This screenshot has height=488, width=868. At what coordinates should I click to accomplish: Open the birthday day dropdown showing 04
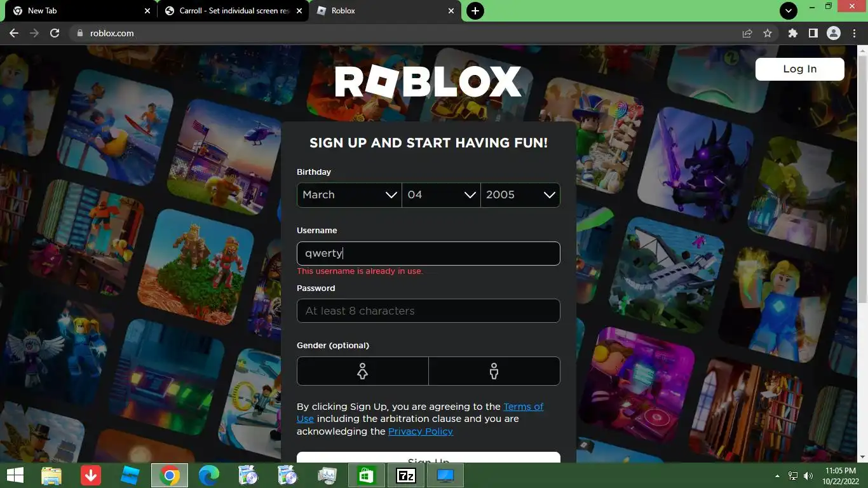point(442,195)
